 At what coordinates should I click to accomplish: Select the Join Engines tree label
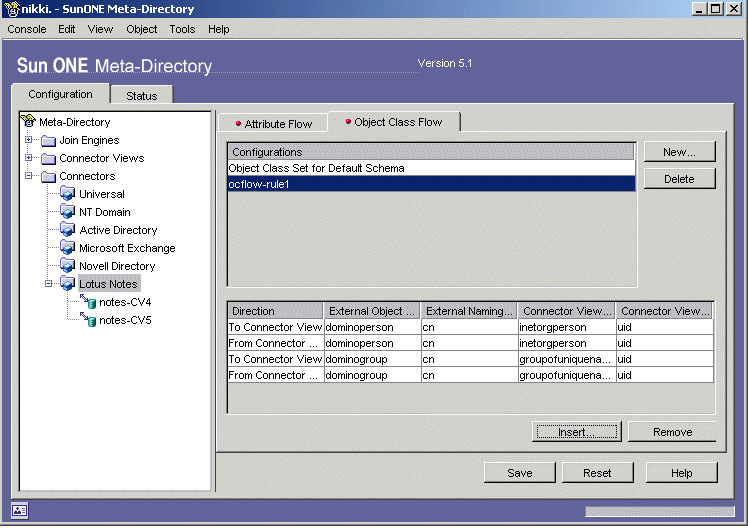(89, 140)
